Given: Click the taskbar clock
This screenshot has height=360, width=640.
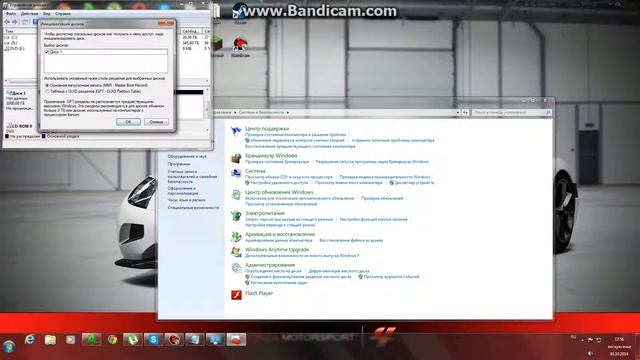Looking at the screenshot, I should (x=619, y=346).
